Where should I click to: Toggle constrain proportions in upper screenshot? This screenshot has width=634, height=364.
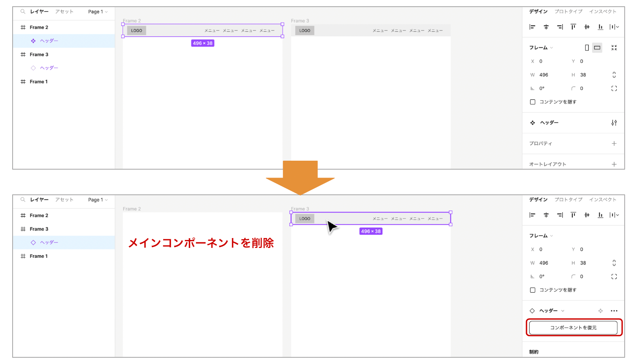pos(614,75)
